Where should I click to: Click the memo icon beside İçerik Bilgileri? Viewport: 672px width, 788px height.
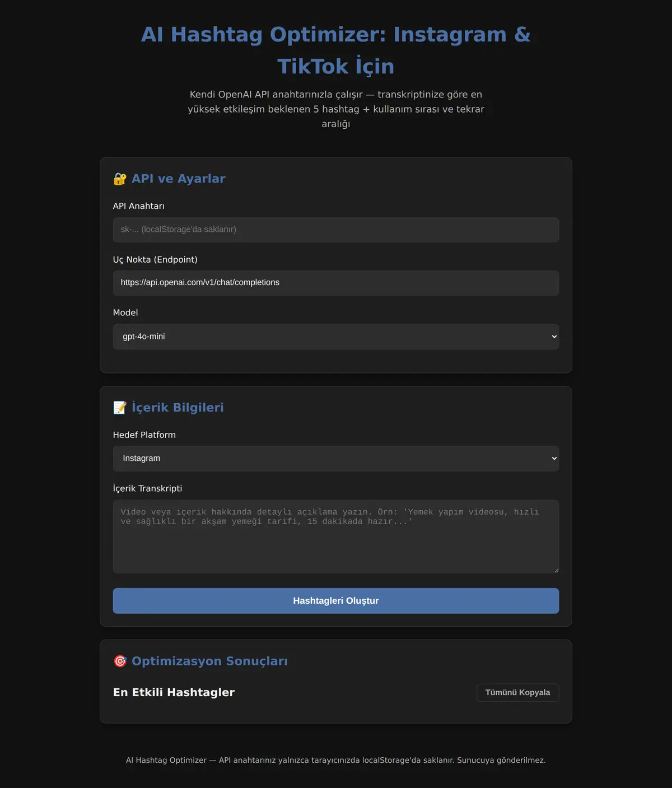[x=120, y=408]
